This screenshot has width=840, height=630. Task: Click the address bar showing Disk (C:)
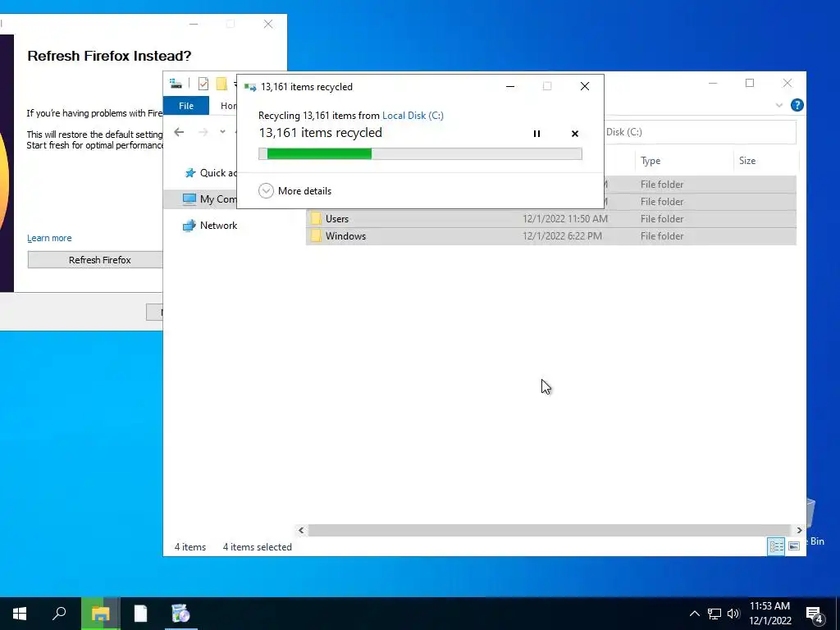tap(700, 132)
